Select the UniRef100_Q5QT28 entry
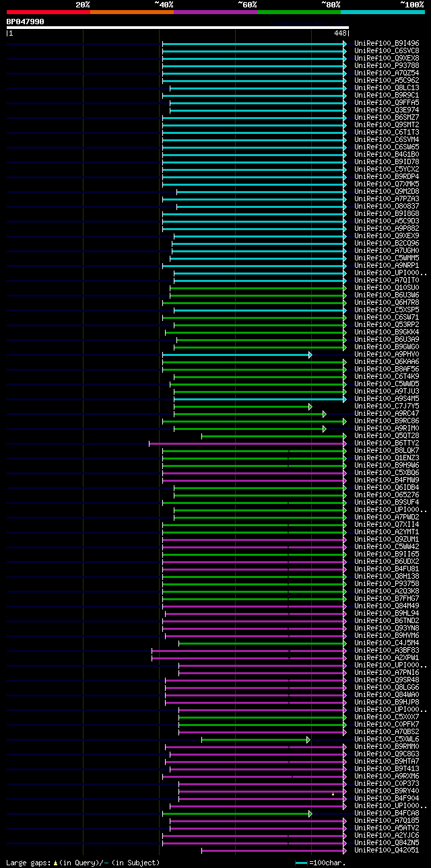The image size is (431, 868). pos(387,435)
